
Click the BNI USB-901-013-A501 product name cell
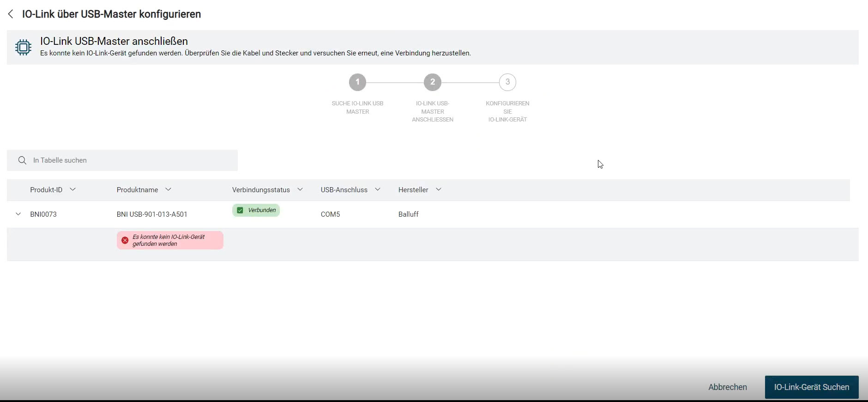coord(152,214)
